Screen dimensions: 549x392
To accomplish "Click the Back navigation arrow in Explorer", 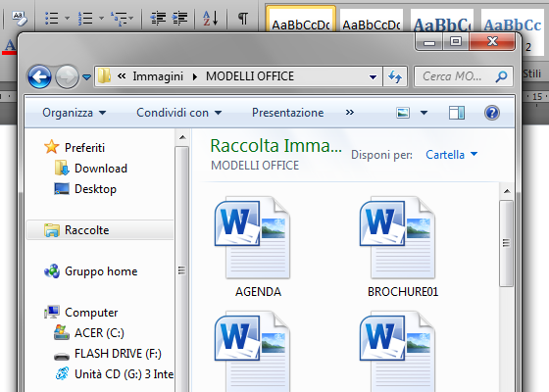I will [39, 76].
